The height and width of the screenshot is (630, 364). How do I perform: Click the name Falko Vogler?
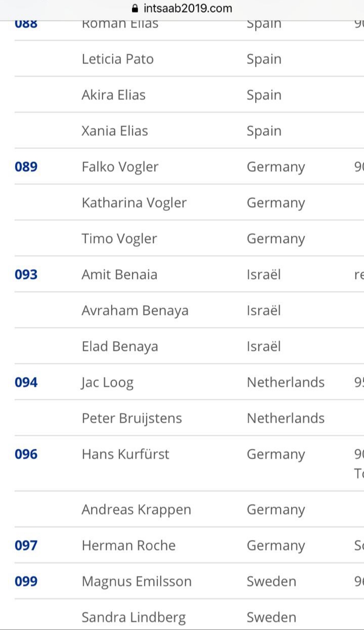pos(120,167)
